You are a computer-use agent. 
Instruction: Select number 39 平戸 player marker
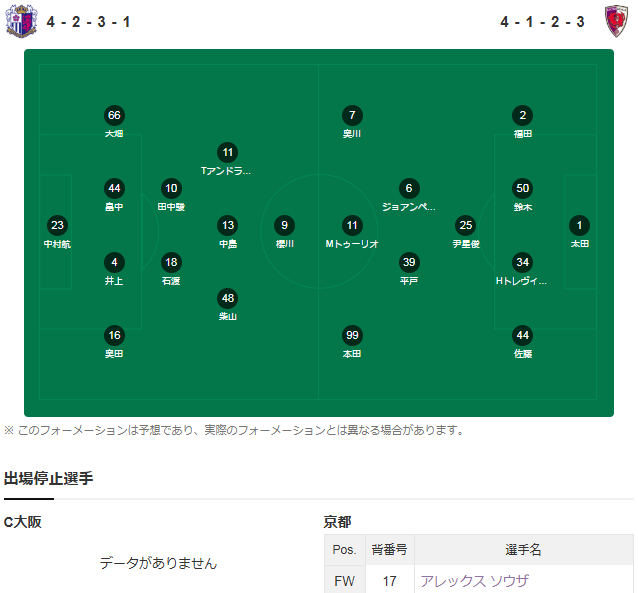(408, 262)
